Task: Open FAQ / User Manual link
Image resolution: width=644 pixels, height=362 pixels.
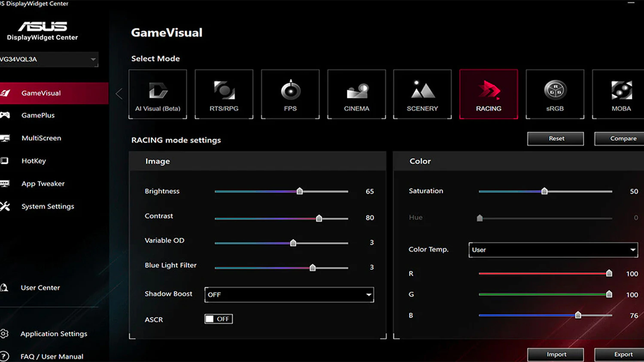Action: coord(52,356)
